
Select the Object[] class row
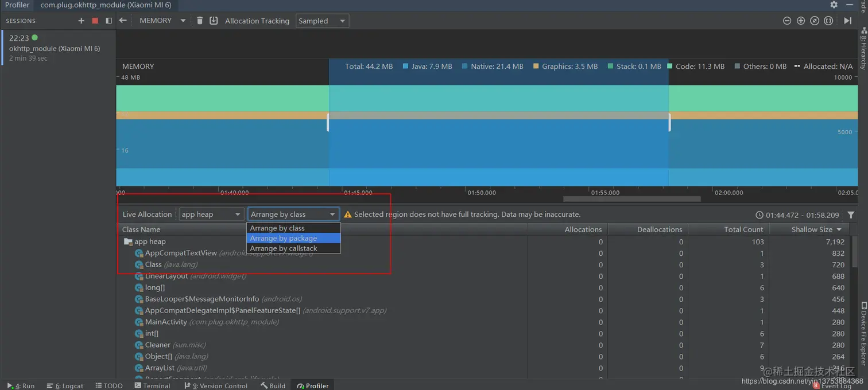pyautogui.click(x=484, y=356)
